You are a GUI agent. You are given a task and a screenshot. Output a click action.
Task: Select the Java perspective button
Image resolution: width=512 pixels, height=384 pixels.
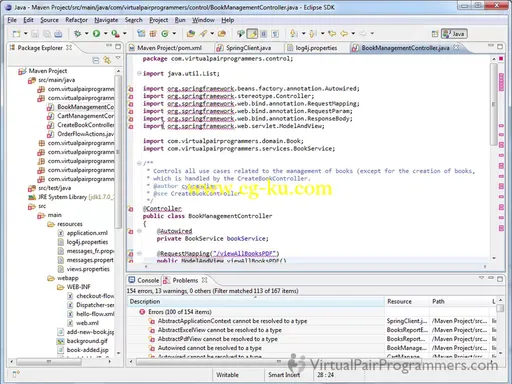click(454, 34)
